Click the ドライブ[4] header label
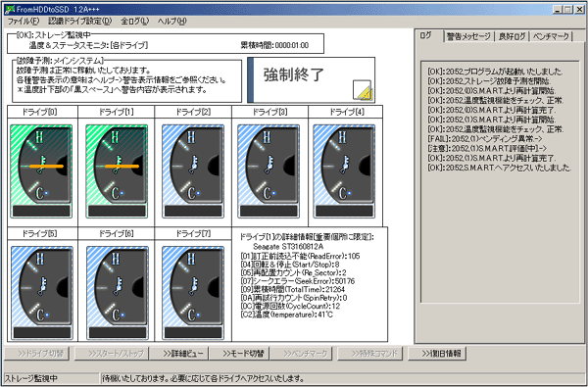 [346, 112]
